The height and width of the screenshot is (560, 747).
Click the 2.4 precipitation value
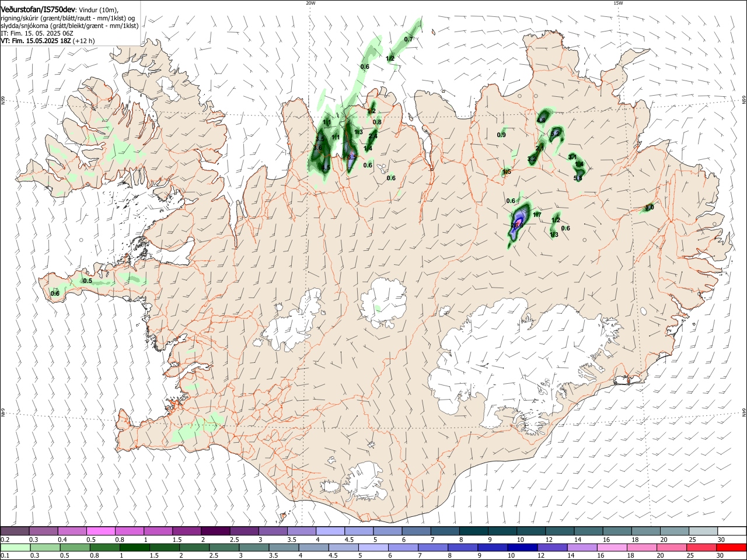pyautogui.click(x=373, y=136)
